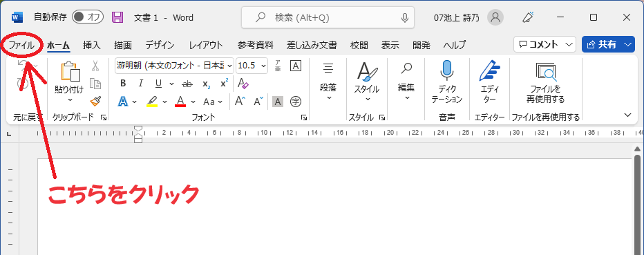Click the Shrink Font icon

pos(258,101)
